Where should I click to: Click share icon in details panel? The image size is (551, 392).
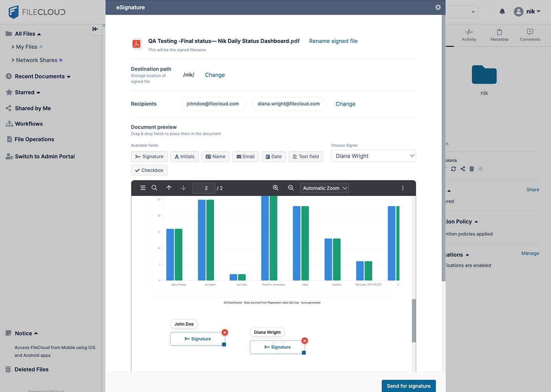pyautogui.click(x=463, y=169)
